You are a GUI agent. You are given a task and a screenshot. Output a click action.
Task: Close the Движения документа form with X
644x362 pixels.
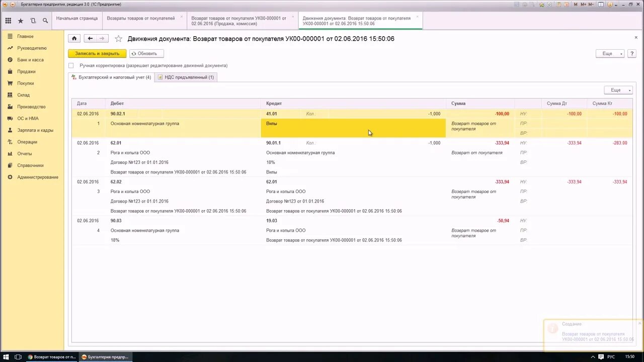(x=636, y=37)
